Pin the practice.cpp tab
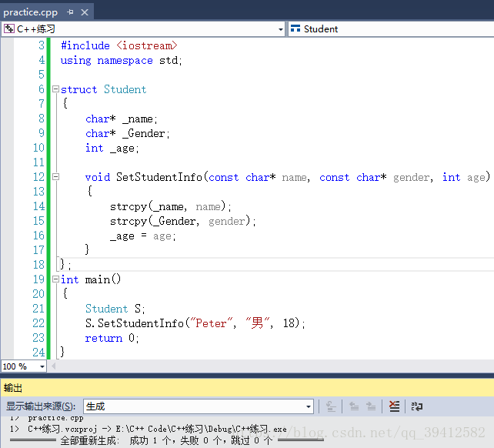 (70, 12)
